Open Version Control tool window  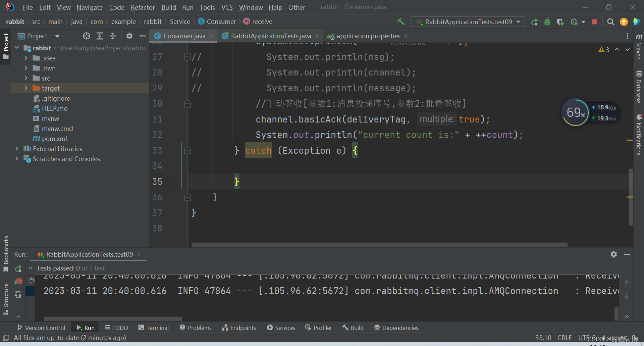pos(41,328)
